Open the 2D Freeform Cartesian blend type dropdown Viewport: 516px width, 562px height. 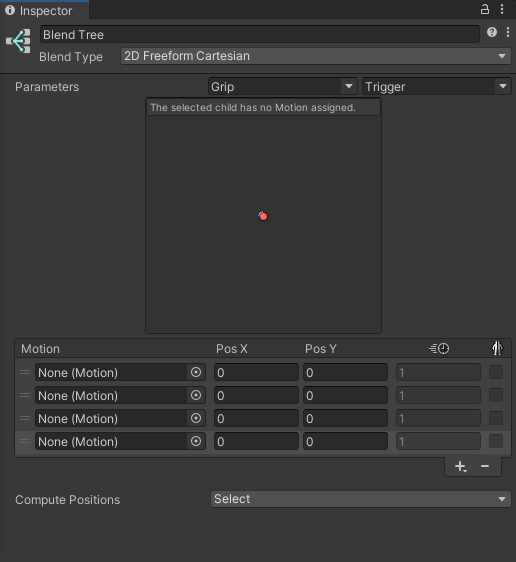point(316,56)
